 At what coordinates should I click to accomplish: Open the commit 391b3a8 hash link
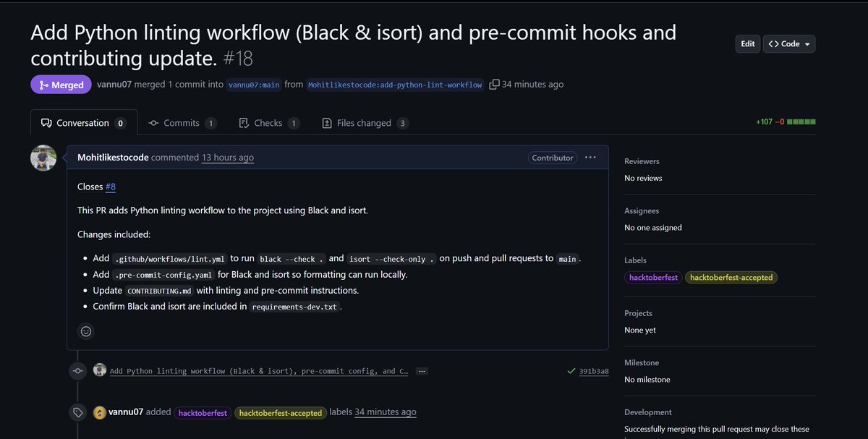594,371
